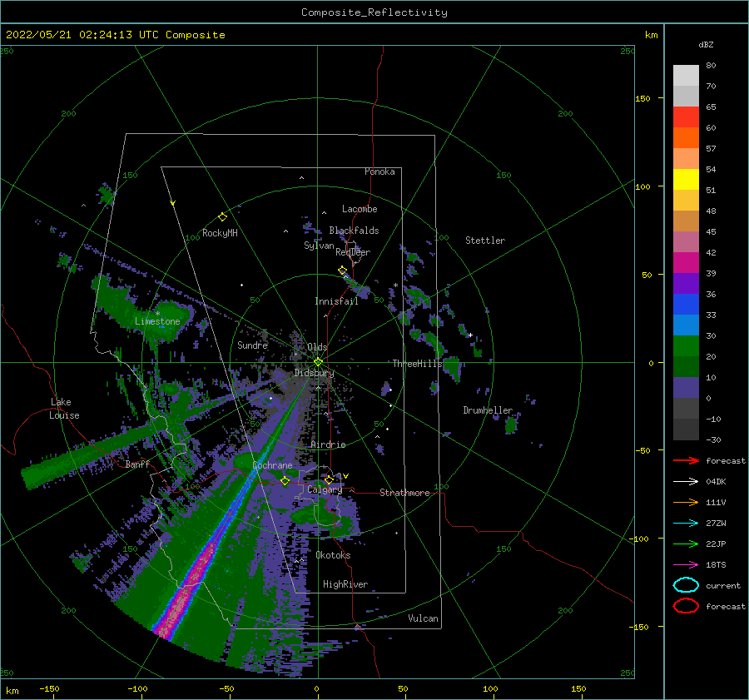Select the dark orange 57-60 dBZ swatch

[x=686, y=138]
